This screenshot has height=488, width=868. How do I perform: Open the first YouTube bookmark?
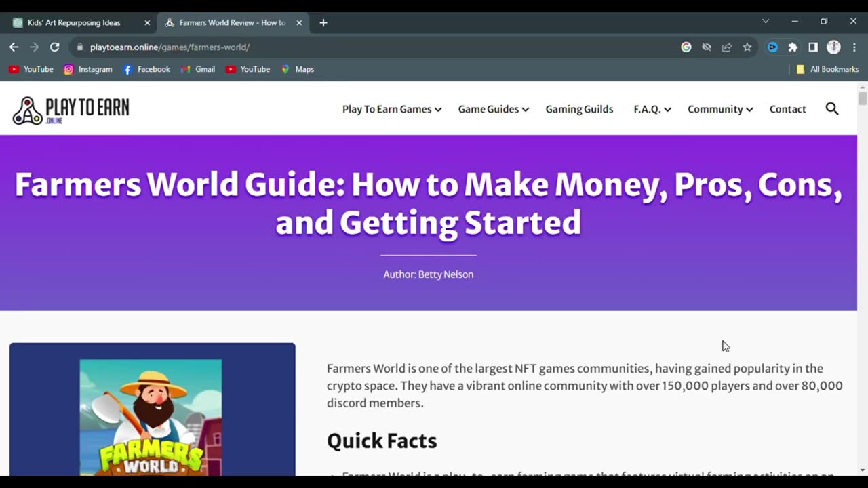point(31,69)
